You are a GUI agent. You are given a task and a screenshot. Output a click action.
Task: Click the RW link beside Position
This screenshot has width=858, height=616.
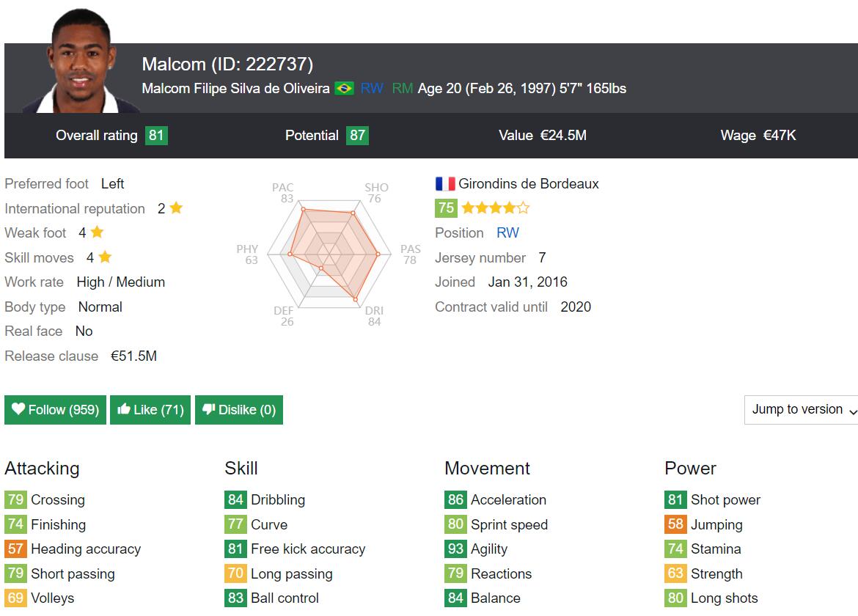point(507,232)
